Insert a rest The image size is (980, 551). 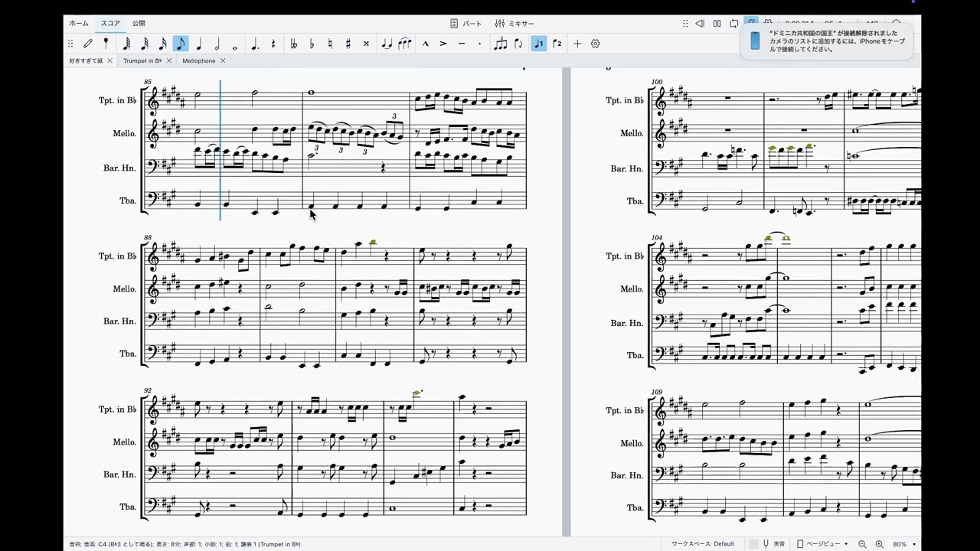[x=273, y=44]
